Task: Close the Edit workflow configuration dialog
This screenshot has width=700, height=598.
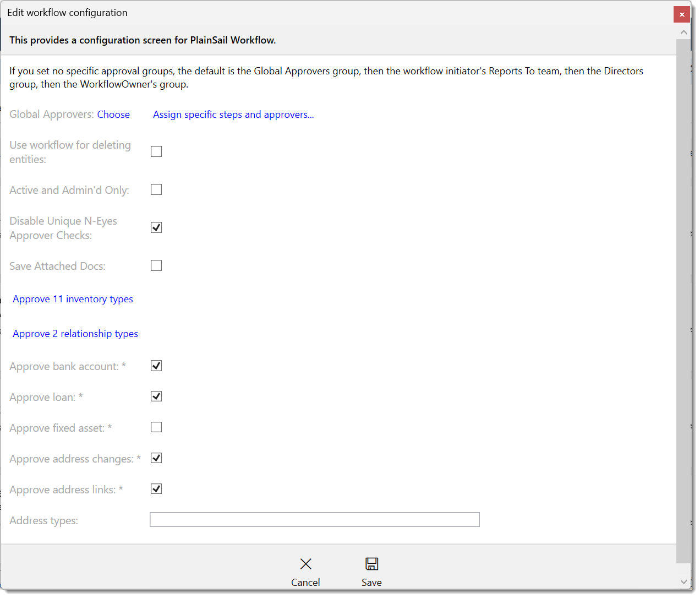Action: [682, 14]
